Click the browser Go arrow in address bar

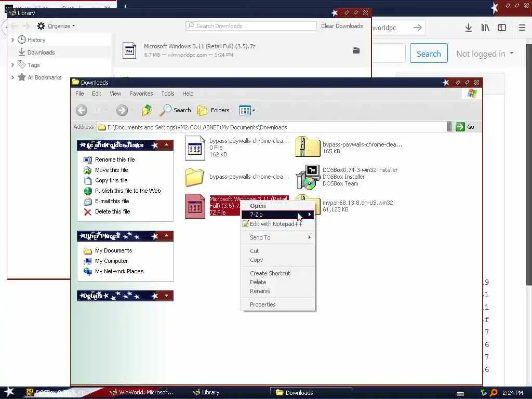418,28
